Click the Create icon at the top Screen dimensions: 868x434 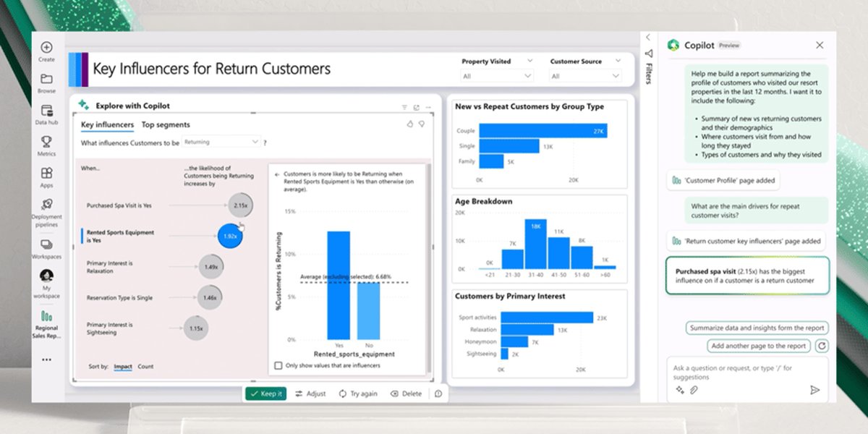(46, 47)
